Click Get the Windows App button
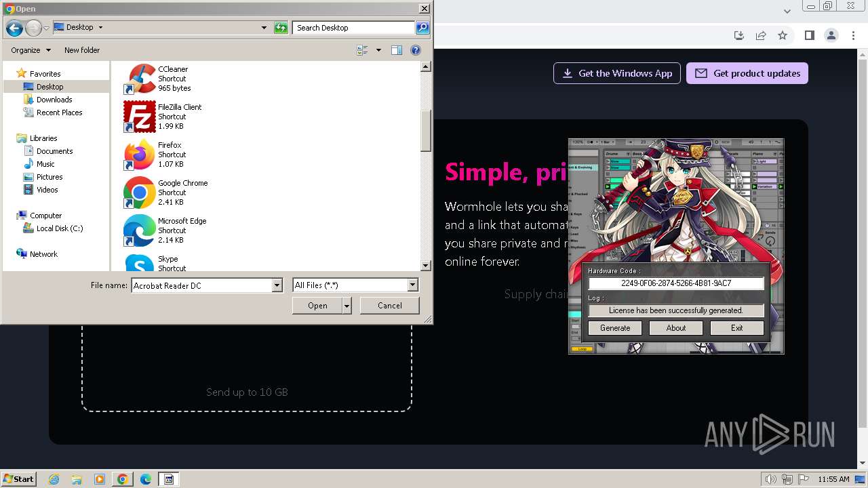 click(616, 73)
